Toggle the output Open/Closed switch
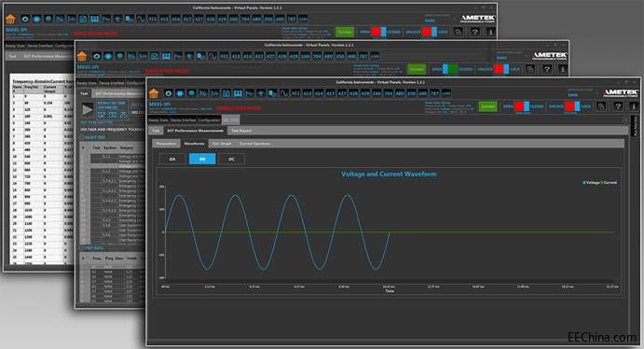This screenshot has width=644, height=349. [522, 106]
